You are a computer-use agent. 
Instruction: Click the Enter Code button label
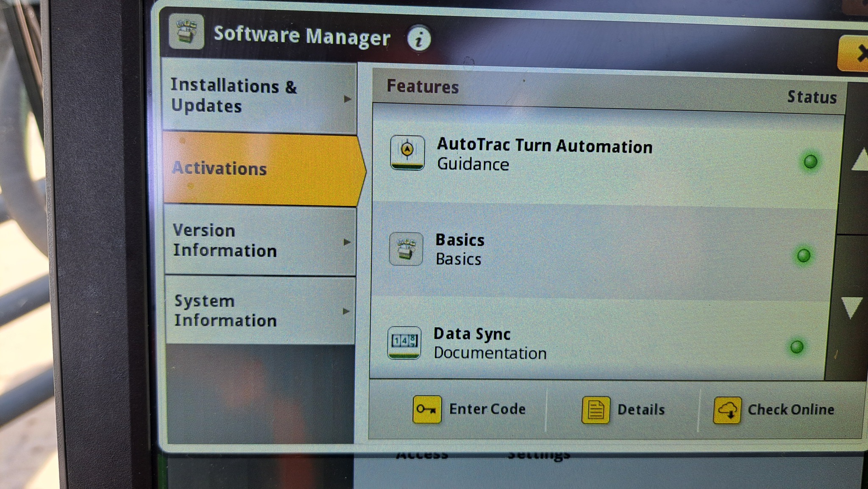pyautogui.click(x=487, y=409)
